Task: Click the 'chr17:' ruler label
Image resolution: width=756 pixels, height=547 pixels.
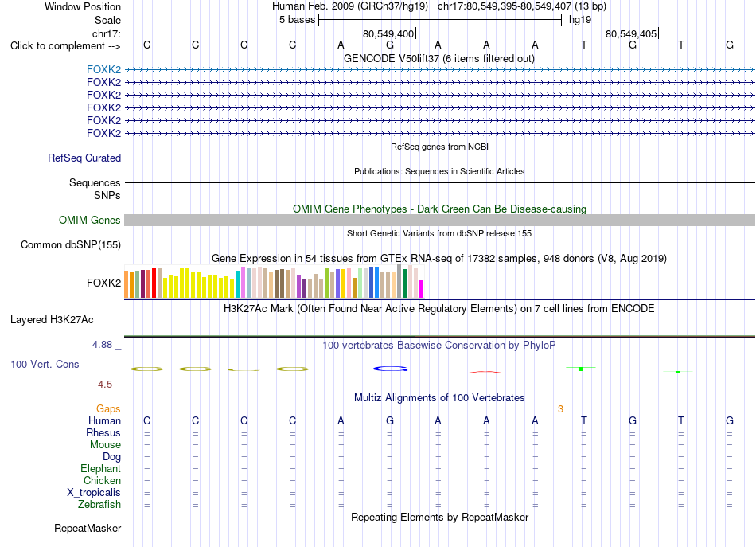Action: coord(107,33)
